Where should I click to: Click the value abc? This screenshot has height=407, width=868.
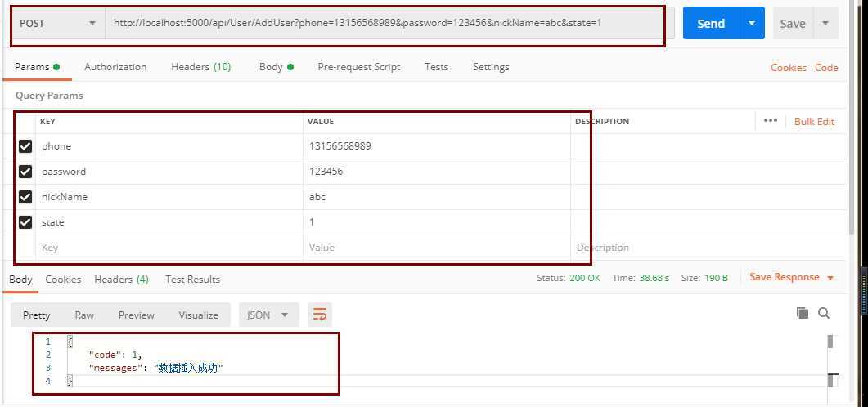pos(317,197)
